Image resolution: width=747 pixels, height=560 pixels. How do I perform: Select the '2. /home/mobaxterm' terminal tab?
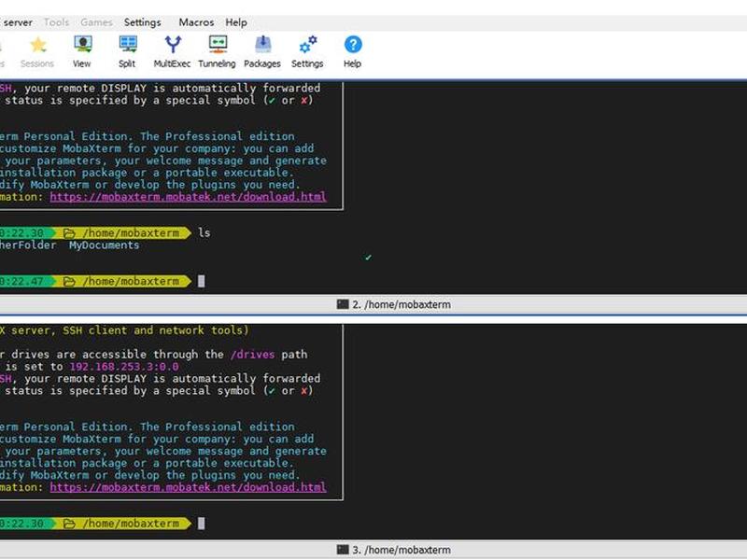click(394, 304)
